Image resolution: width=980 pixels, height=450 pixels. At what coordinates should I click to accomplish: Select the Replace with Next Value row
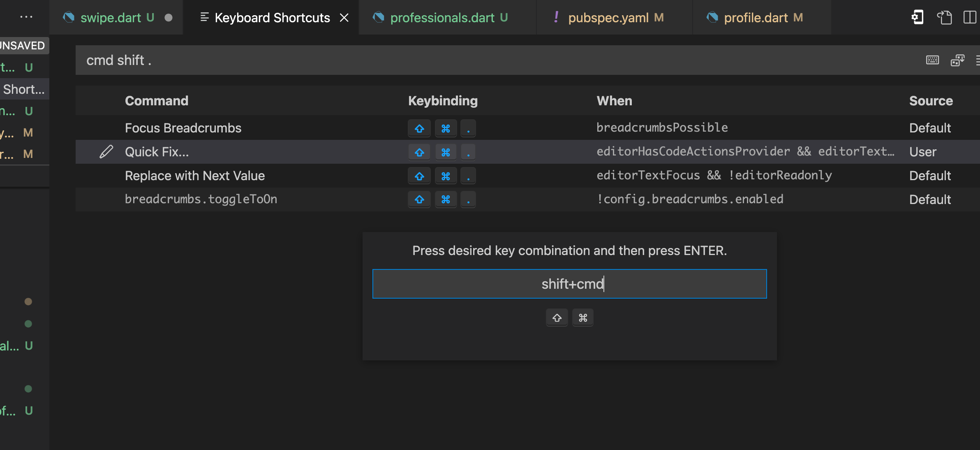(194, 176)
